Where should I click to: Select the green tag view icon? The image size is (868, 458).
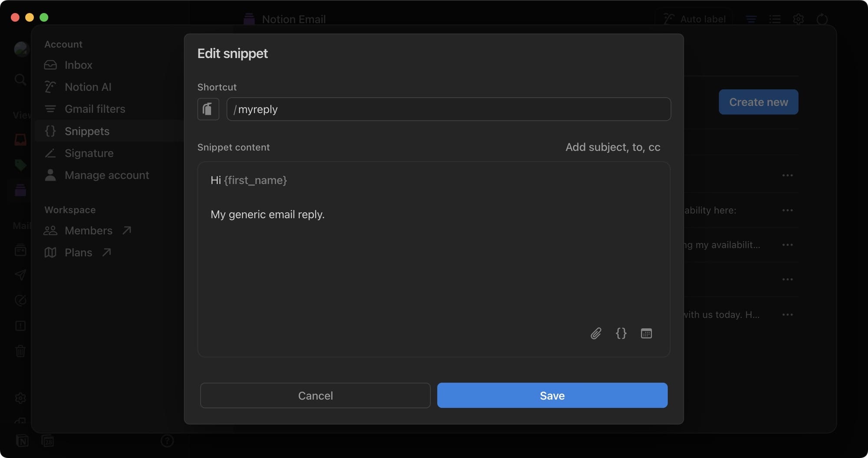20,165
